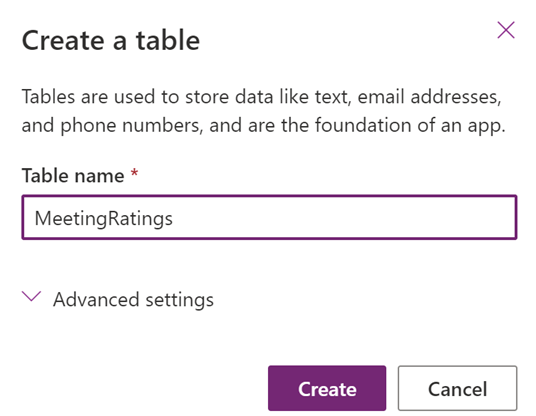Cancel table creation
Viewport: 536px width, 416px height.
457,388
